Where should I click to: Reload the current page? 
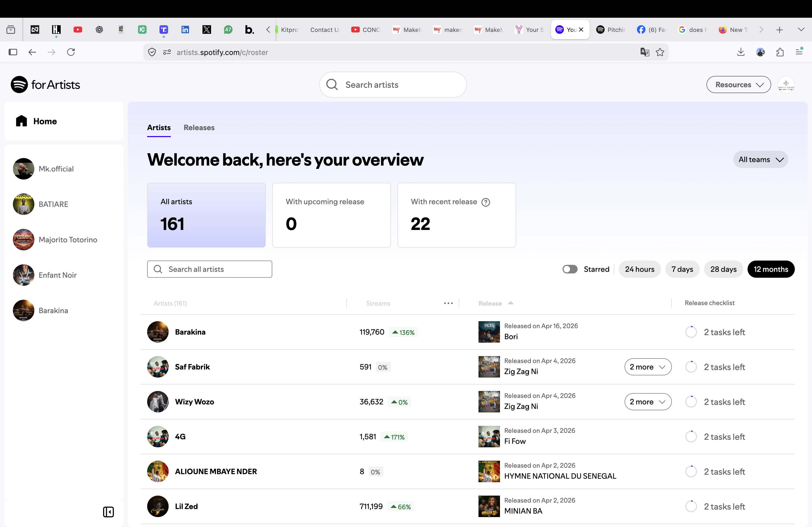coord(71,52)
